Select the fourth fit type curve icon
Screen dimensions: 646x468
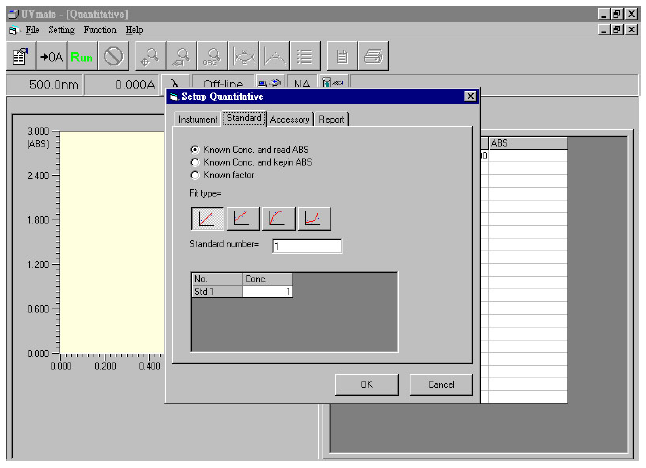pyautogui.click(x=313, y=218)
